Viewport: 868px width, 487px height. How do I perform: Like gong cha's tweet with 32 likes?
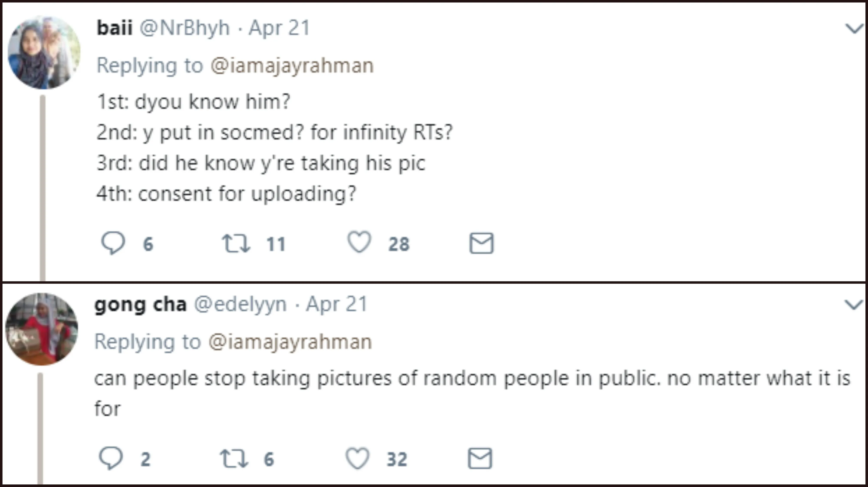pyautogui.click(x=358, y=458)
